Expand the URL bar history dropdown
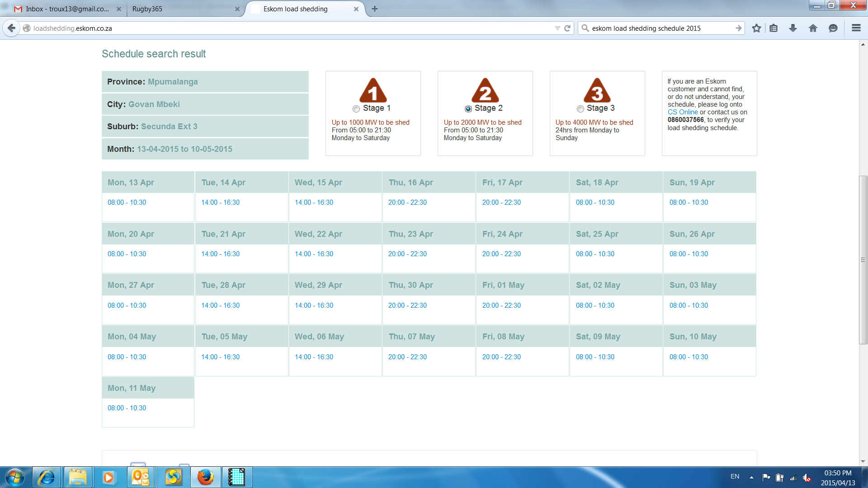868x488 pixels. coord(557,28)
